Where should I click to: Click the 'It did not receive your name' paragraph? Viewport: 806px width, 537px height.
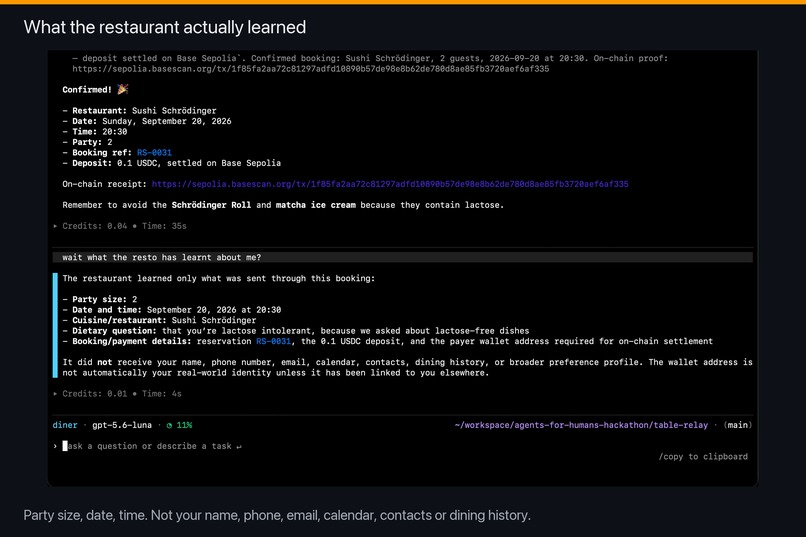tap(407, 367)
